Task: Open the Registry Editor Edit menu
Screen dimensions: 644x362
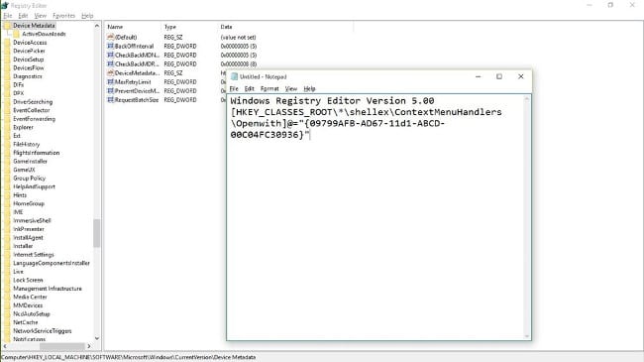Action: pos(23,16)
